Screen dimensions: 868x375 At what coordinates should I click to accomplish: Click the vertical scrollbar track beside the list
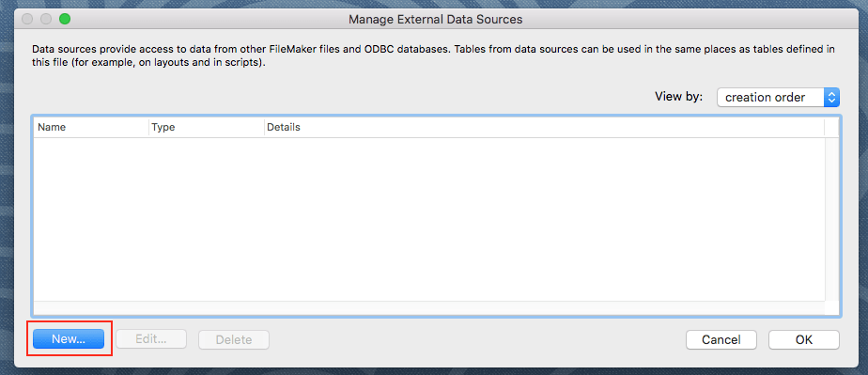pyautogui.click(x=832, y=219)
